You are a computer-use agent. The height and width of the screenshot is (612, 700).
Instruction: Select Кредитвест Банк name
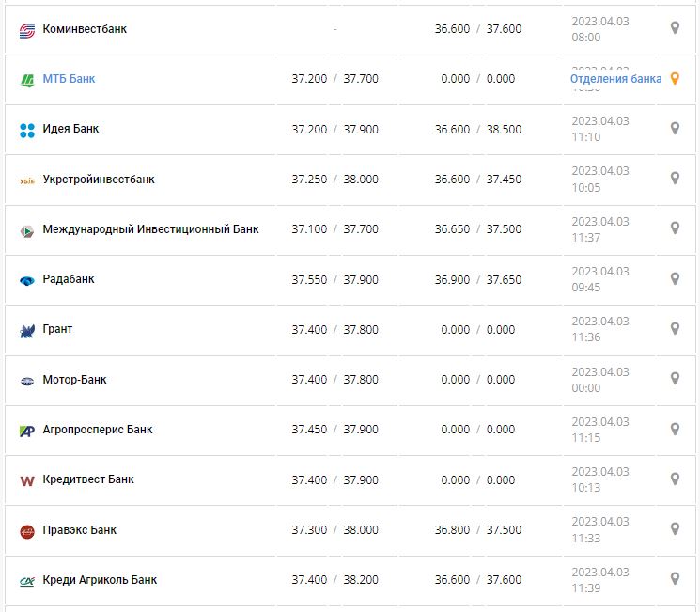[x=88, y=479]
